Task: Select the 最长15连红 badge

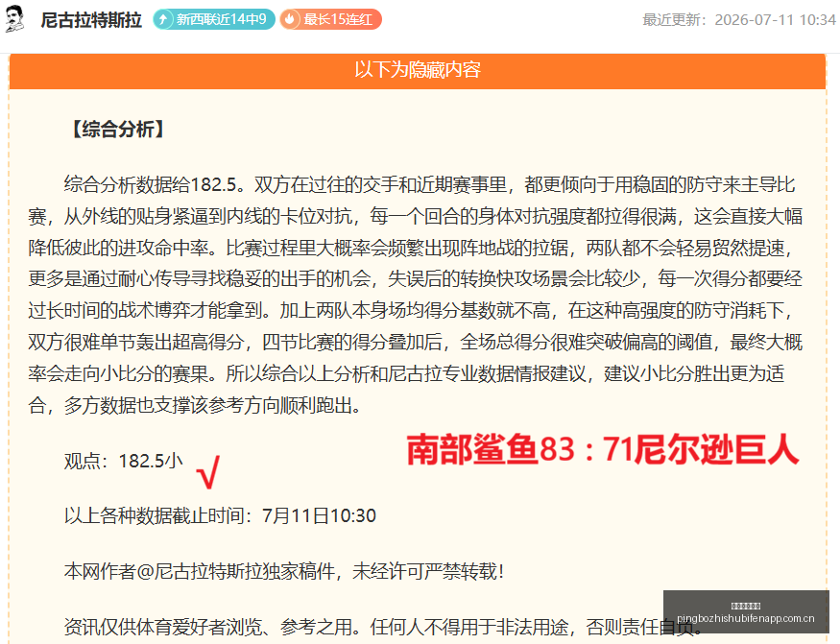Action: 330,19
